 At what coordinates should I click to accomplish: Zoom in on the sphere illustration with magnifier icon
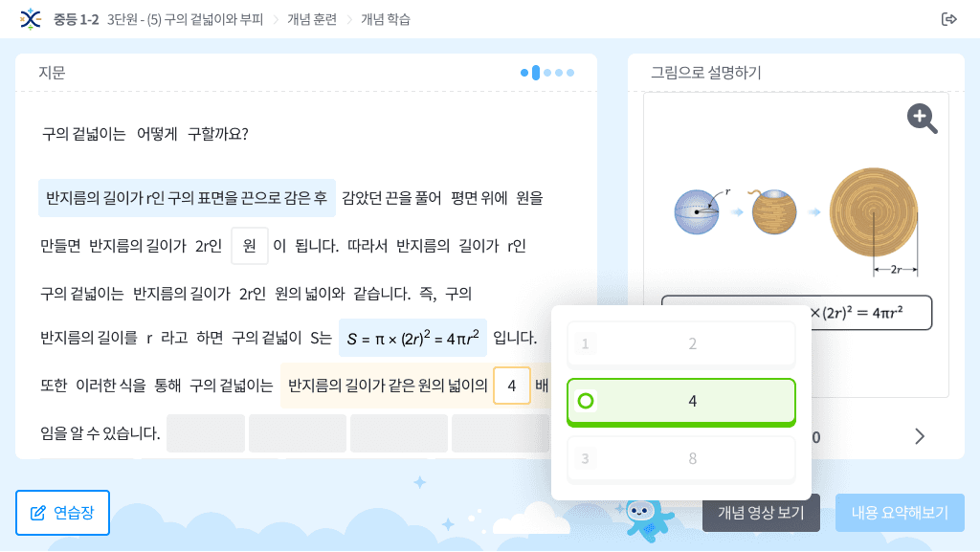(923, 118)
